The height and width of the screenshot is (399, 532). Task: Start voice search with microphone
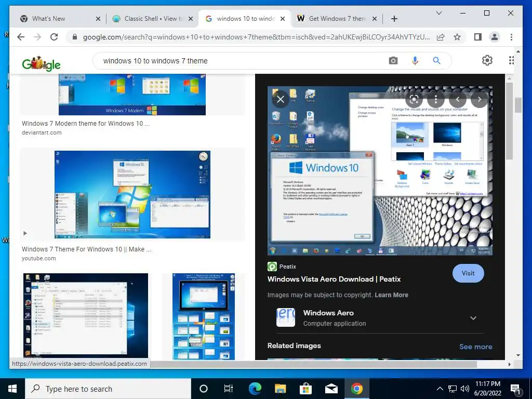pos(415,61)
